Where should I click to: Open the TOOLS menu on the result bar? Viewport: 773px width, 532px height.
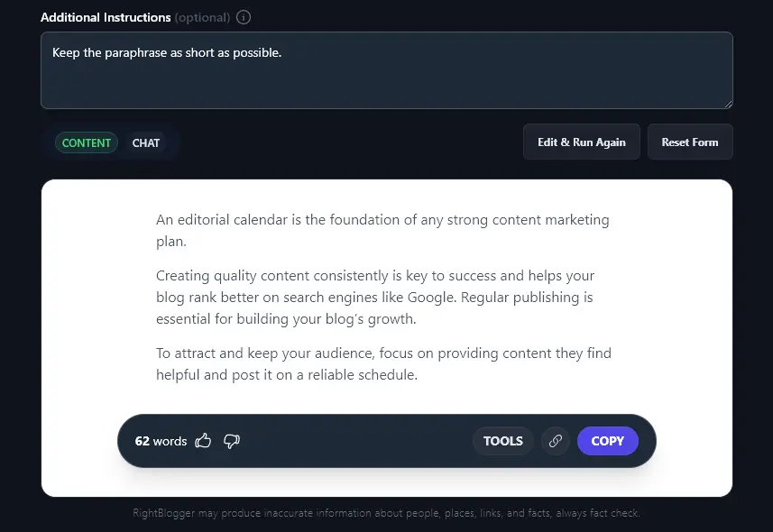[502, 441]
